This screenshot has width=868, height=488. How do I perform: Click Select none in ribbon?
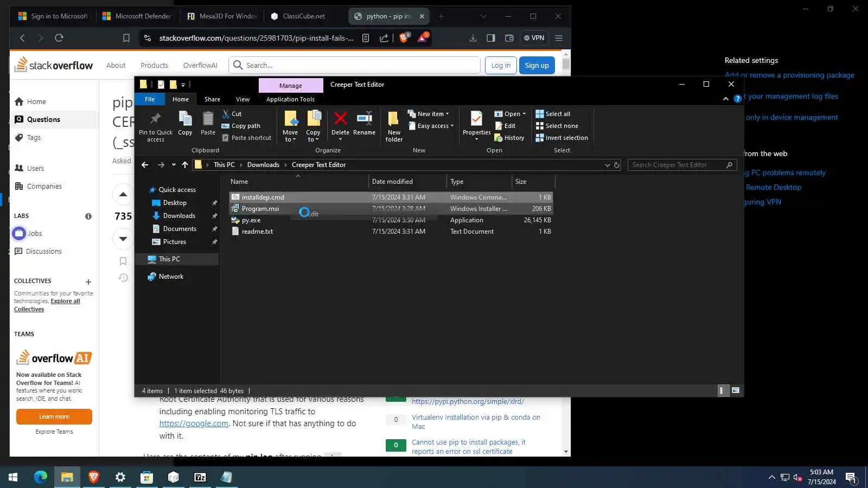tap(557, 126)
